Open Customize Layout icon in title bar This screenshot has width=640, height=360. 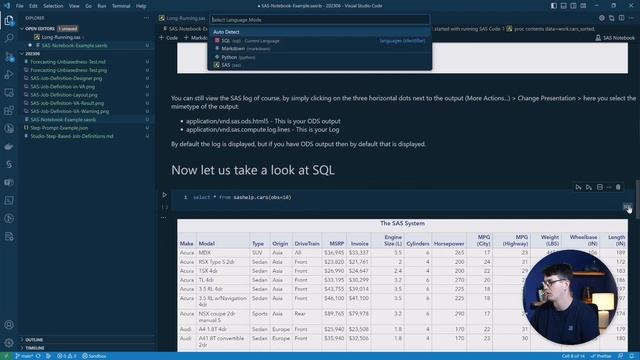583,6
